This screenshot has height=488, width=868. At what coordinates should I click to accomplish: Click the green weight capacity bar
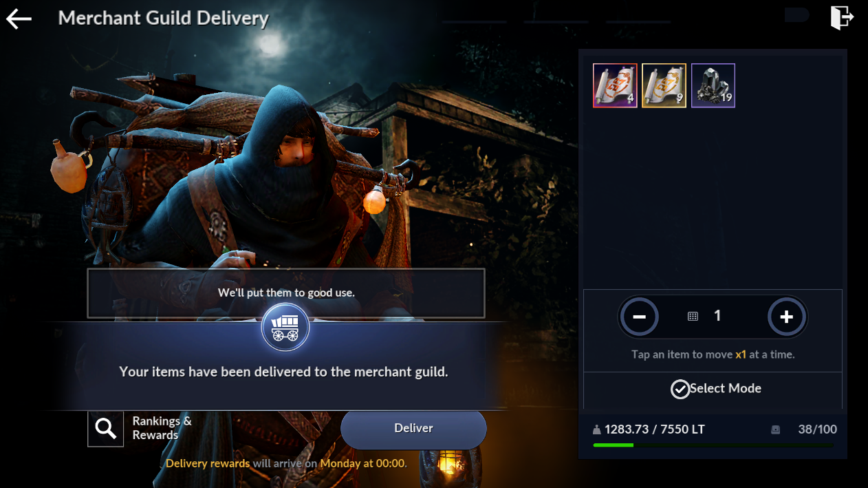[713, 445]
